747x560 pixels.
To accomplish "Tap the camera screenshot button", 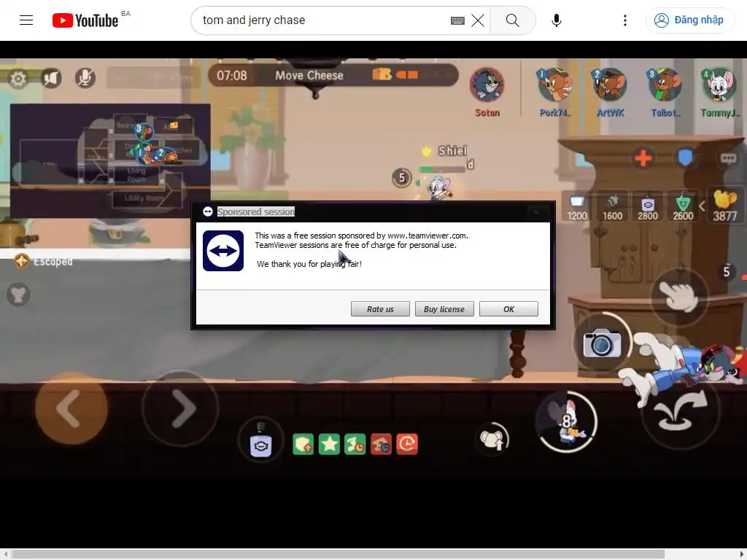I will click(602, 343).
